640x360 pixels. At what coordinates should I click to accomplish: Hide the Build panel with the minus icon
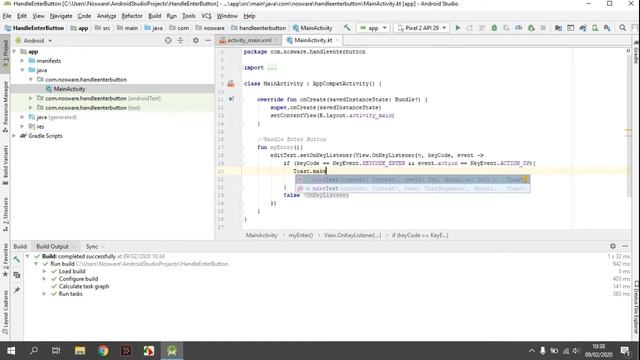pos(625,246)
